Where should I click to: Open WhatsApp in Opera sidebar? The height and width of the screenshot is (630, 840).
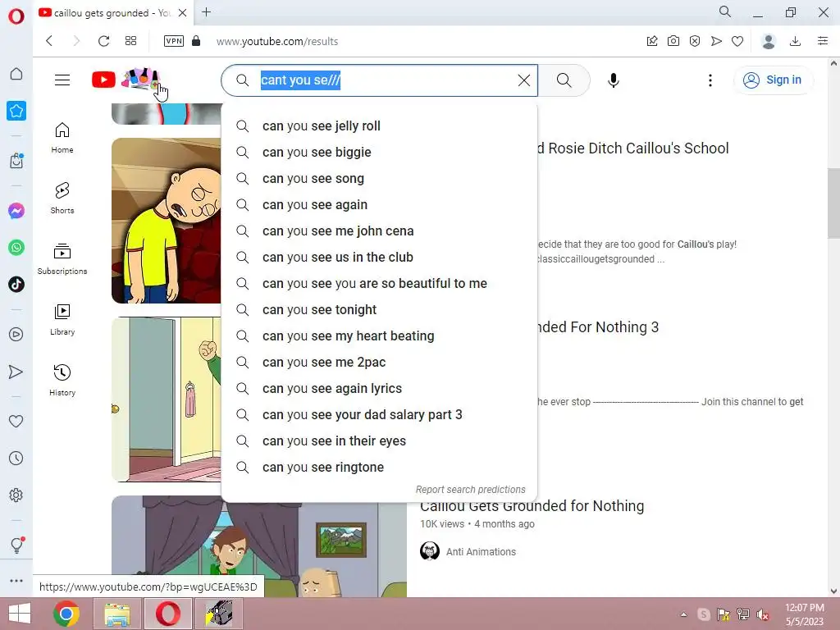(16, 248)
